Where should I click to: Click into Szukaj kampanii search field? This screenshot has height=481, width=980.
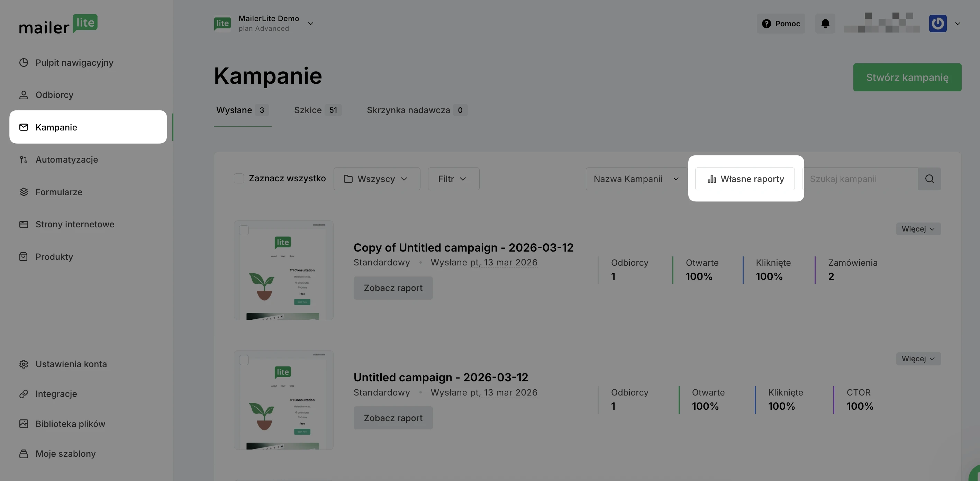pyautogui.click(x=860, y=179)
